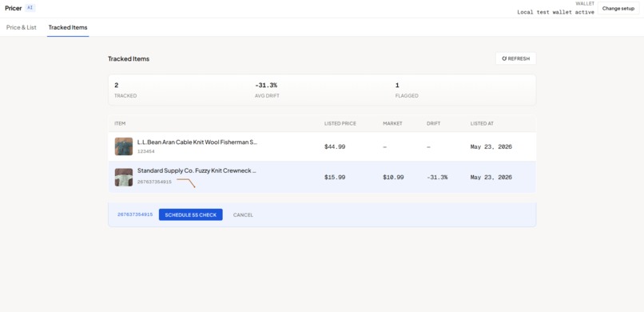Click Local test wallet active status

(555, 12)
